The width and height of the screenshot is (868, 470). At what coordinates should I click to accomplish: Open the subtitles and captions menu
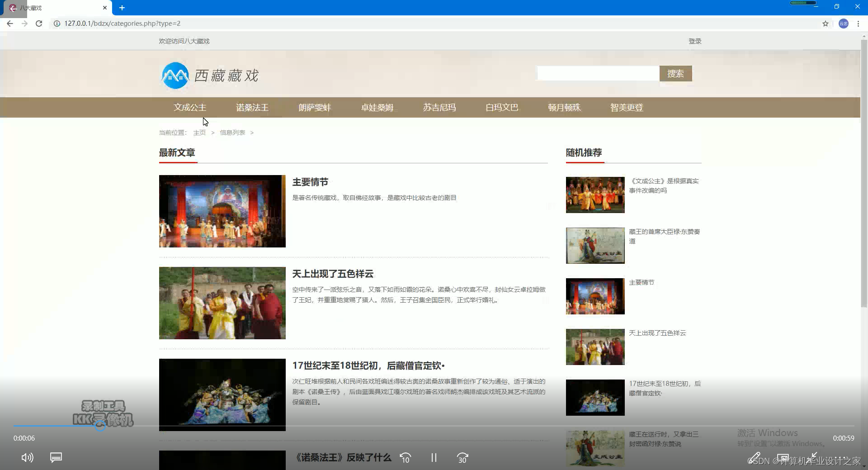coord(56,457)
